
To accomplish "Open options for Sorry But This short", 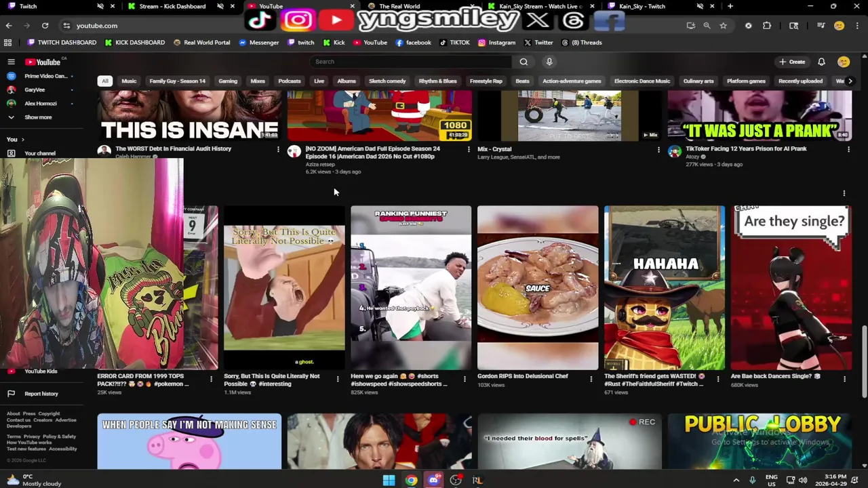I will (338, 378).
